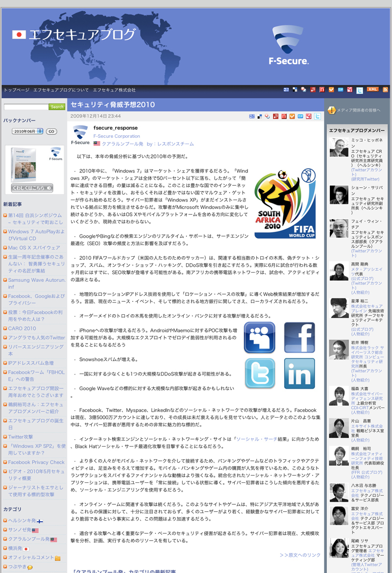The image size is (392, 573).
Task: Click the orange checkmark icon under the post title
Action: click(292, 116)
